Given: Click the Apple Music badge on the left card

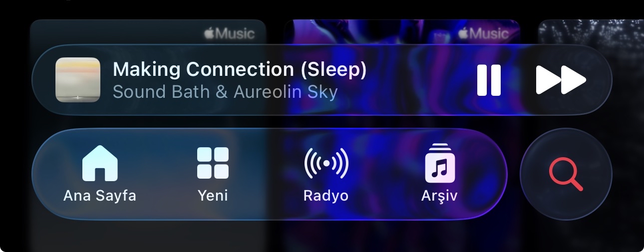Looking at the screenshot, I should [x=229, y=34].
